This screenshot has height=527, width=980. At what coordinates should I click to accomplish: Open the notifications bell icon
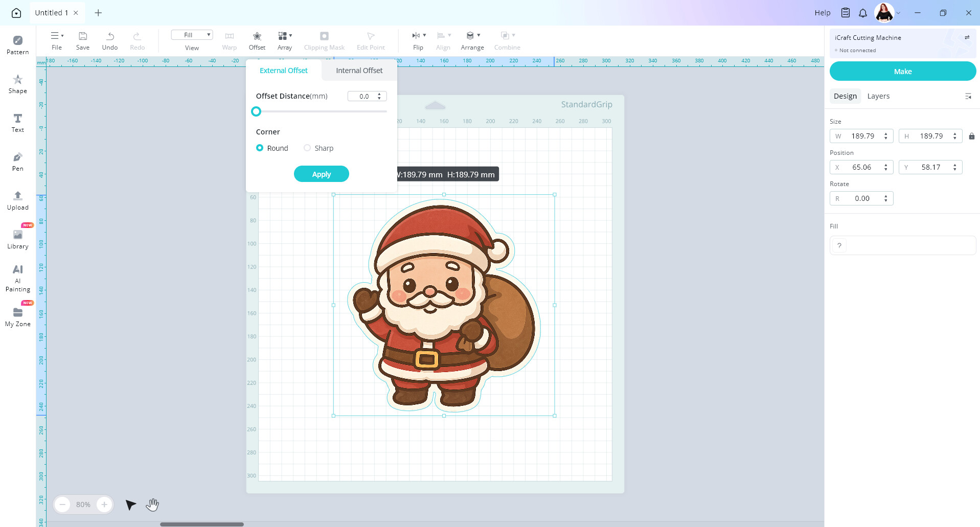tap(863, 13)
